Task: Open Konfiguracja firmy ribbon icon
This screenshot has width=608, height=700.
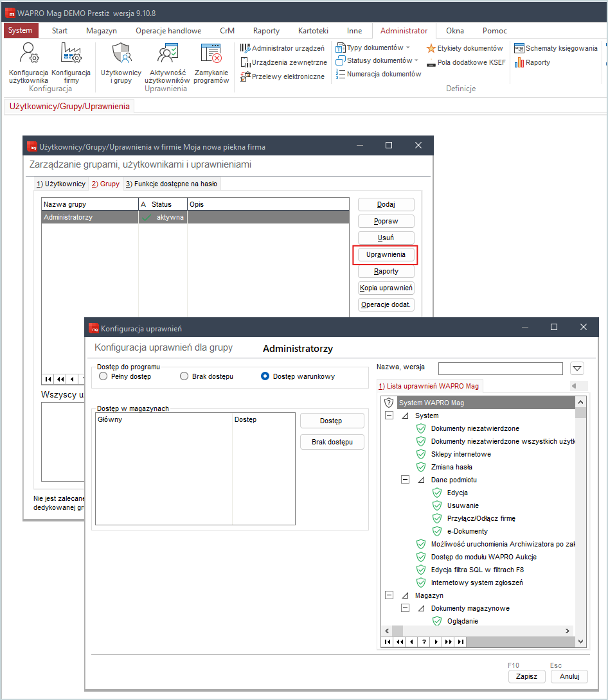Action: 71,53
